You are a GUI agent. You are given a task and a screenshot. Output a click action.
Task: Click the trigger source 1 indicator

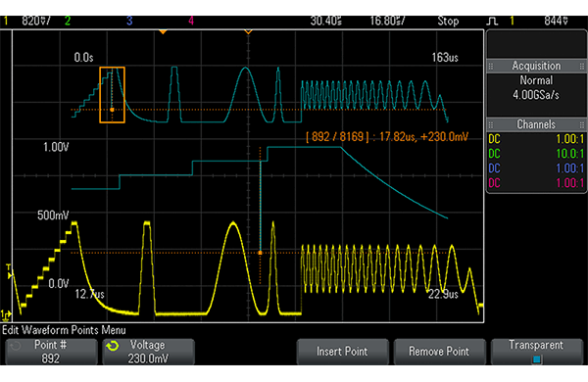tap(512, 21)
